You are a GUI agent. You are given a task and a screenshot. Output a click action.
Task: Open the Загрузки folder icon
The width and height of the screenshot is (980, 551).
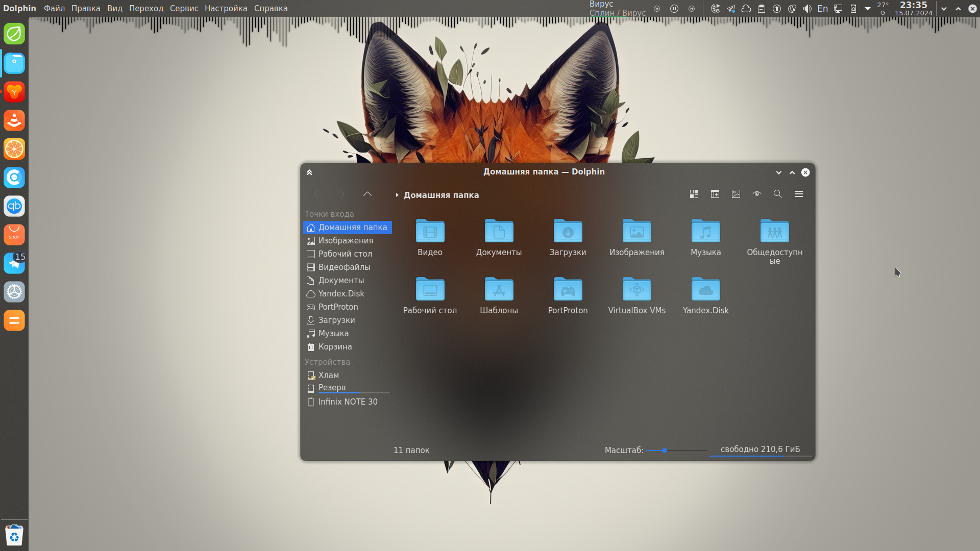[x=568, y=232]
